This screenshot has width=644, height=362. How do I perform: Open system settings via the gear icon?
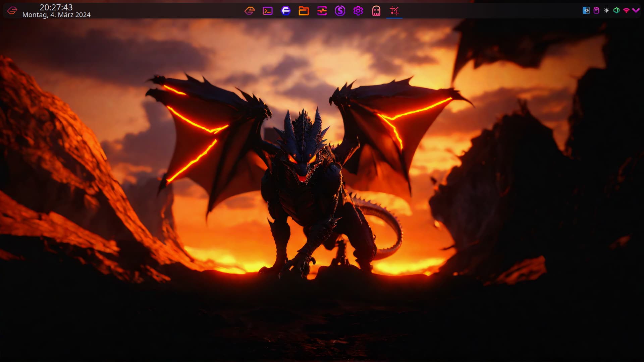358,11
